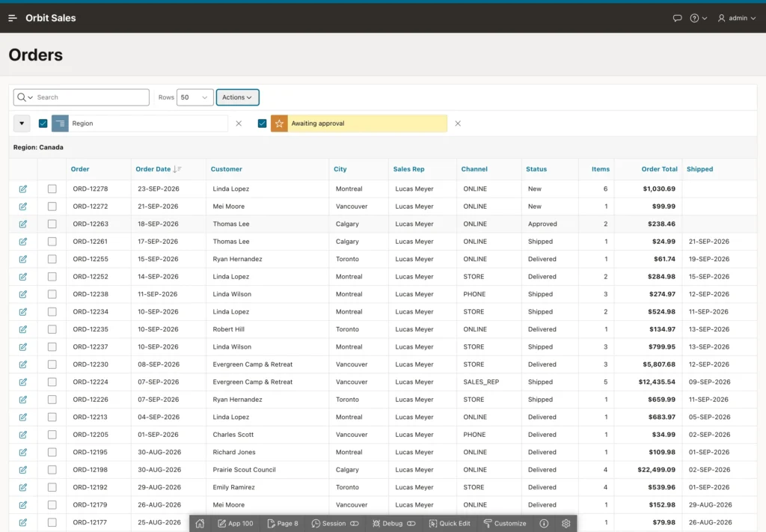Image resolution: width=766 pixels, height=532 pixels.
Task: Click the Shipped column header
Action: (699, 169)
